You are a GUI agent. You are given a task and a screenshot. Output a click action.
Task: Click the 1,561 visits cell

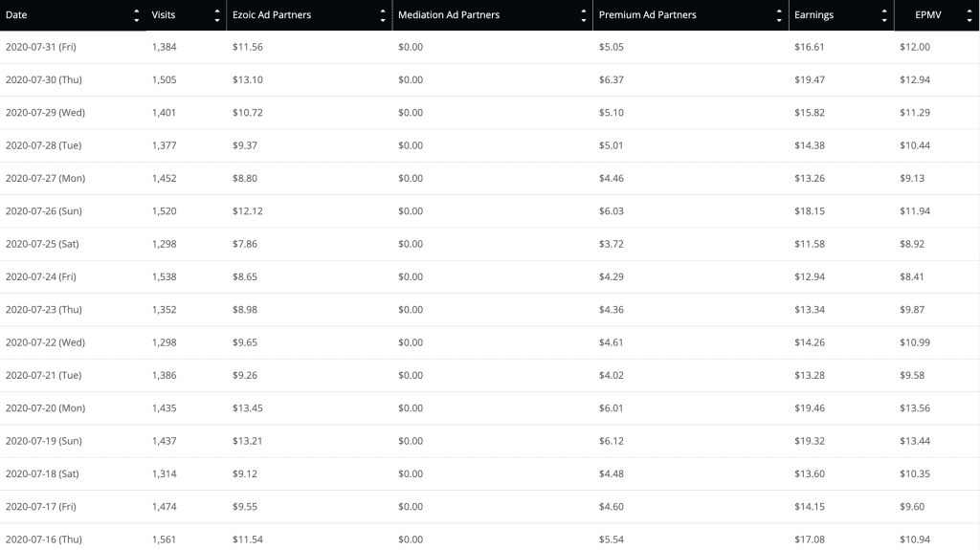pos(164,539)
